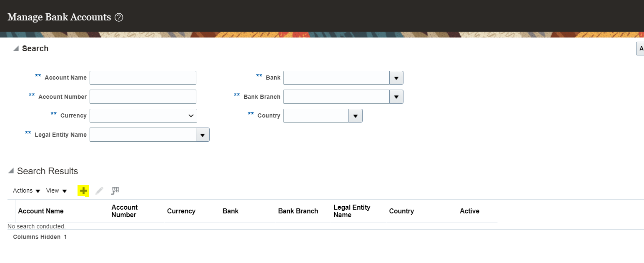
Task: Collapse the Search Results section
Action: pos(11,171)
